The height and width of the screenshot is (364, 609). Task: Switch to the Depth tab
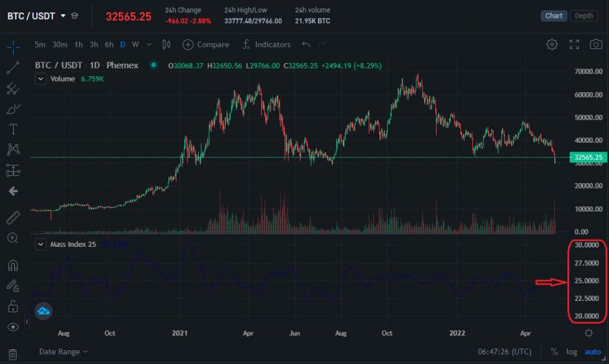[583, 16]
